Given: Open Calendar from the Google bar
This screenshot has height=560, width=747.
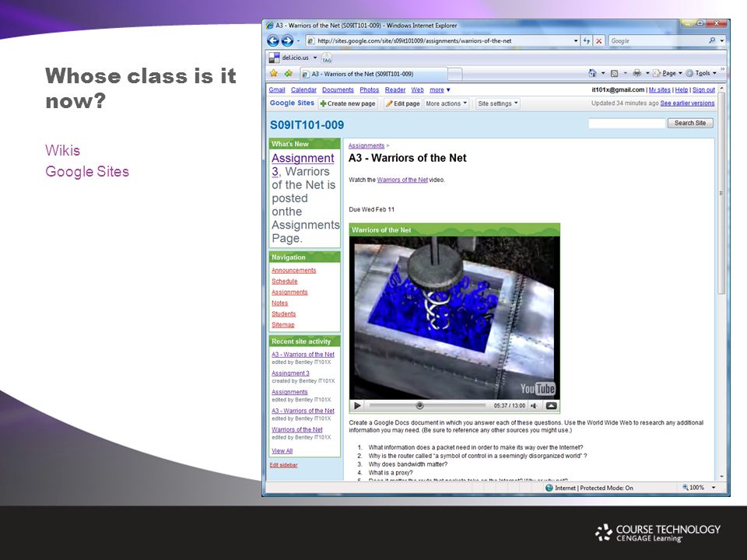Looking at the screenshot, I should tap(303, 90).
